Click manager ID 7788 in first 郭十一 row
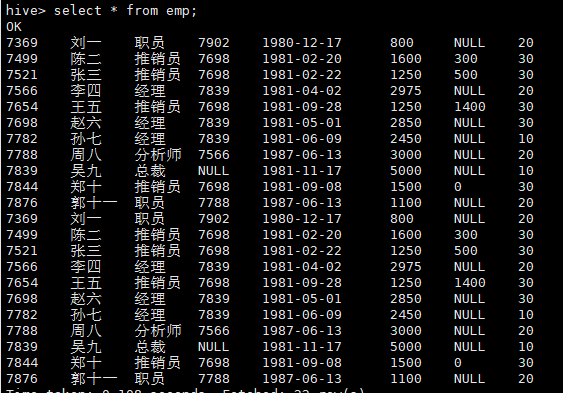The height and width of the screenshot is (393, 563). click(214, 203)
